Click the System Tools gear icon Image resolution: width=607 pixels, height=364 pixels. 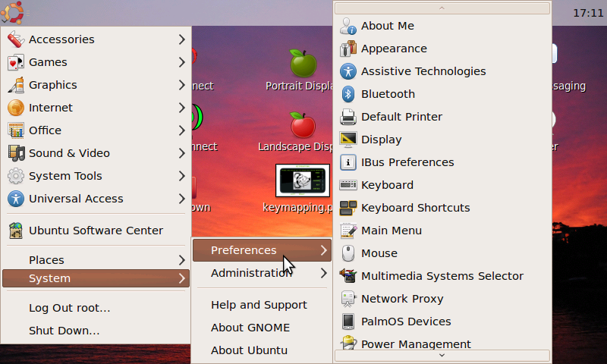[16, 176]
